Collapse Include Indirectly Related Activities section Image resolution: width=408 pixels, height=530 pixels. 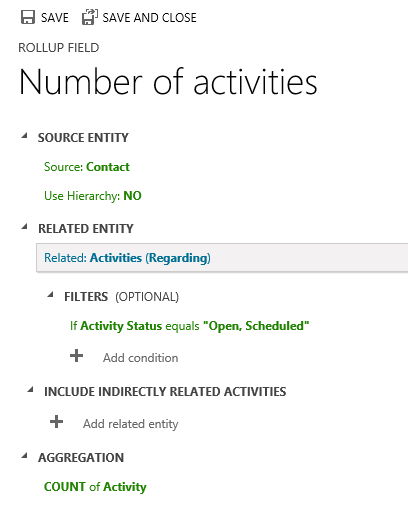pos(30,390)
